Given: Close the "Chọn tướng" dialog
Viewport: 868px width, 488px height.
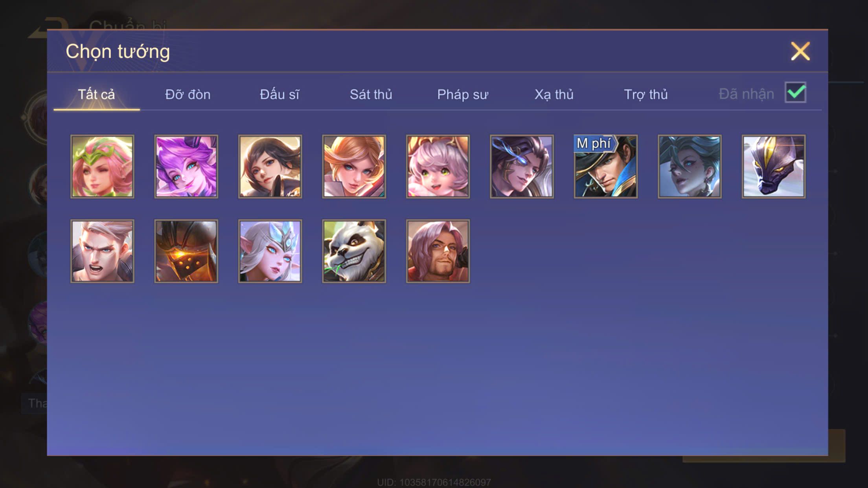Looking at the screenshot, I should [x=800, y=51].
